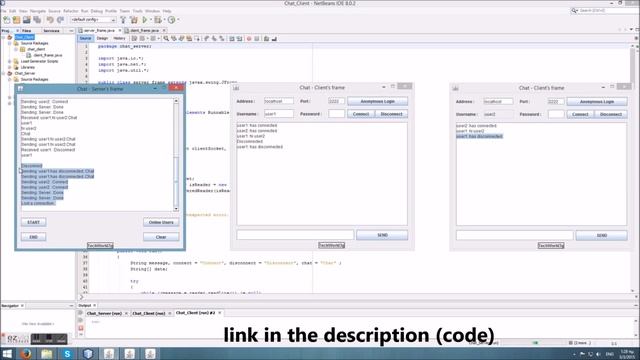Switch to the History view tab
640x360 pixels.
[119, 38]
